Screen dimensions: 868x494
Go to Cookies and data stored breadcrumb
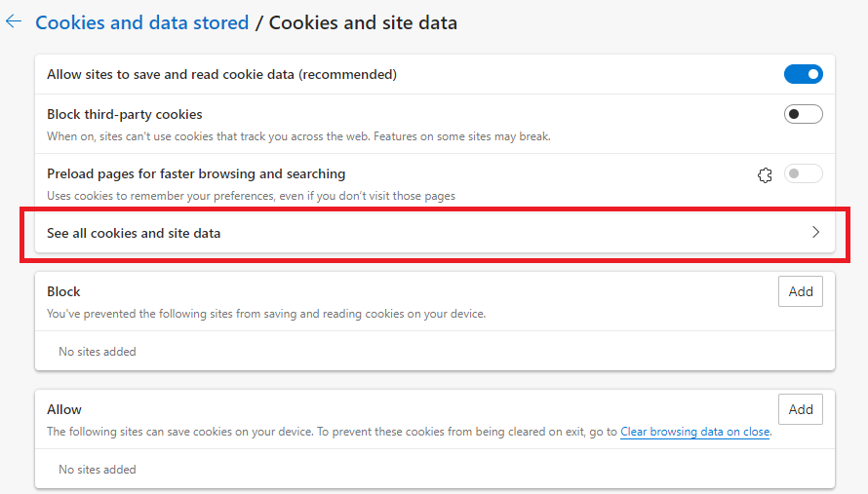point(142,21)
